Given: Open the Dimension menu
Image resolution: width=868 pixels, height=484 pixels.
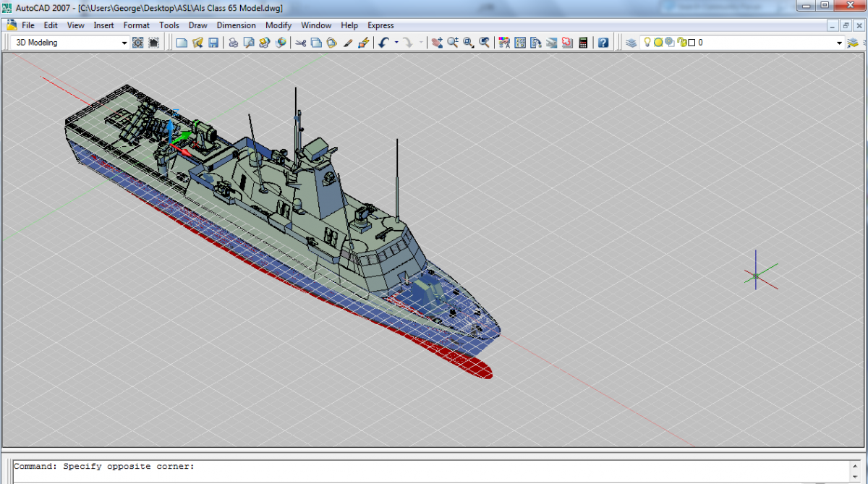Looking at the screenshot, I should [236, 25].
